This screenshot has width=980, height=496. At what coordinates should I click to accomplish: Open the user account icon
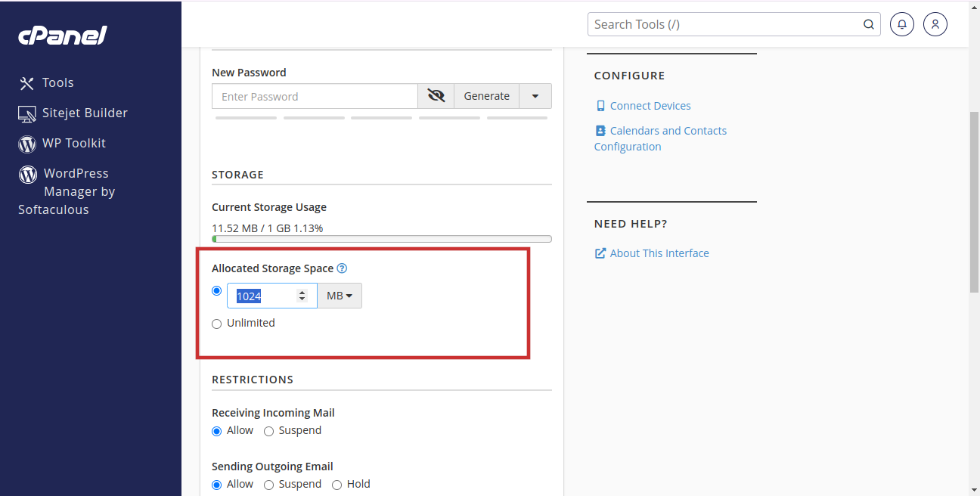(935, 24)
